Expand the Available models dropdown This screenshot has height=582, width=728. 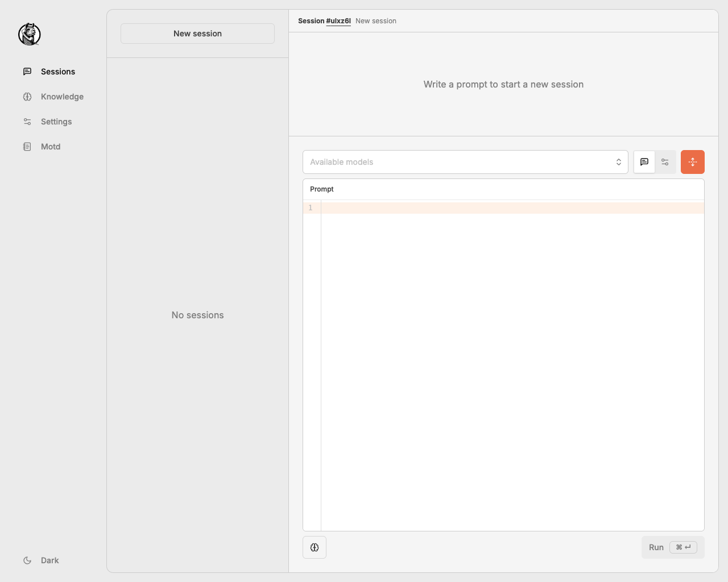click(465, 162)
